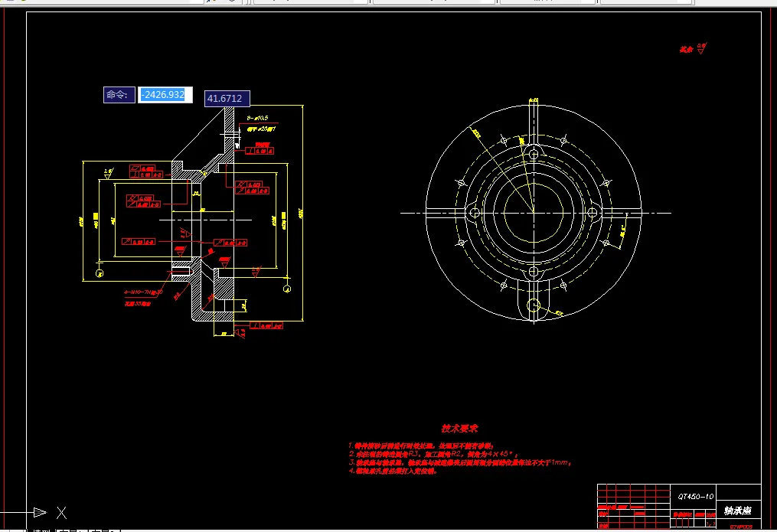Click the QT450-10 material text in title block
This screenshot has height=532, width=777.
(696, 496)
